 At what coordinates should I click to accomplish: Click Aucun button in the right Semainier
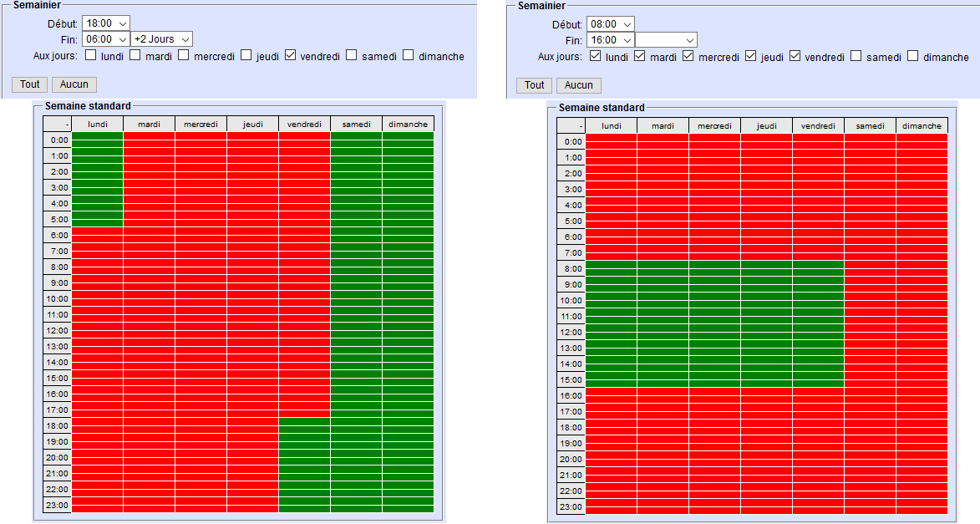click(x=578, y=85)
